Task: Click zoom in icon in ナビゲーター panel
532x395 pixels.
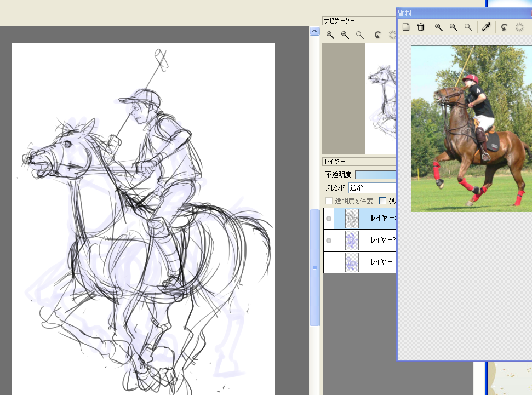Action: click(330, 35)
